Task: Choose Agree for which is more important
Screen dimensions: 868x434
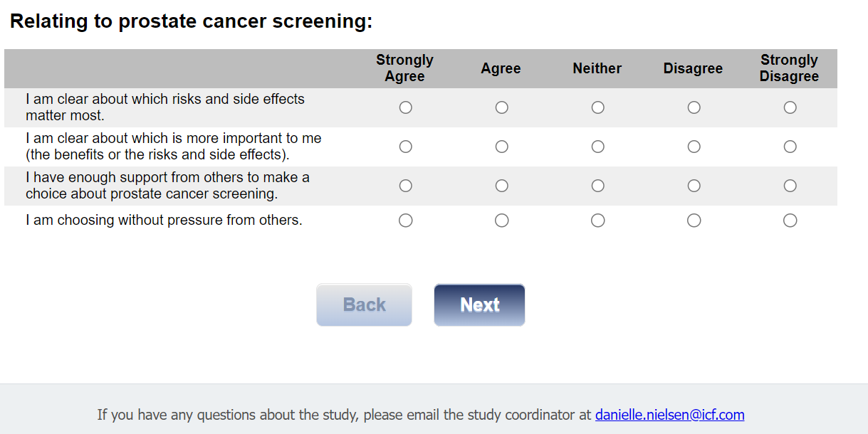Action: [x=502, y=147]
